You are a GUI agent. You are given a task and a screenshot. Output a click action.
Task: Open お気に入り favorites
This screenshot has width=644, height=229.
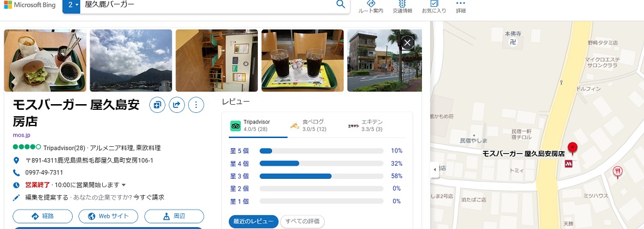coord(434,7)
